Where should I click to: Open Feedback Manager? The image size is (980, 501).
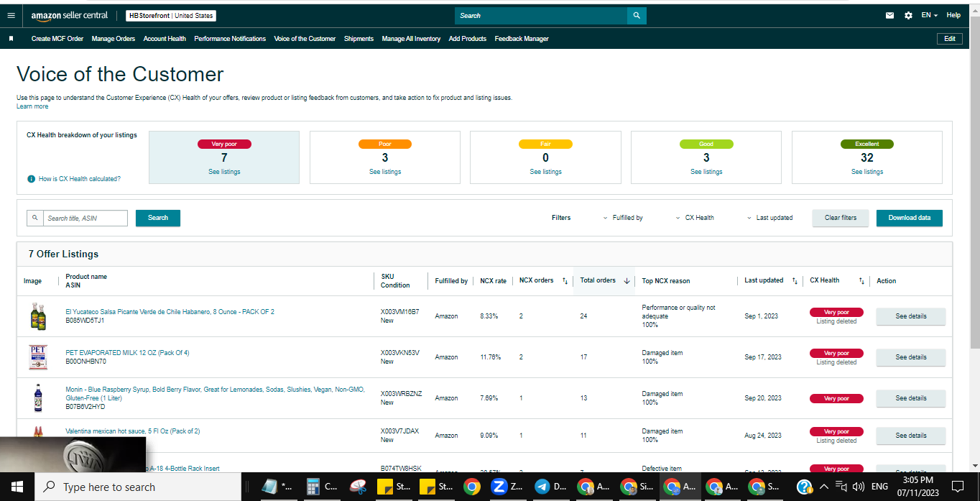click(522, 39)
